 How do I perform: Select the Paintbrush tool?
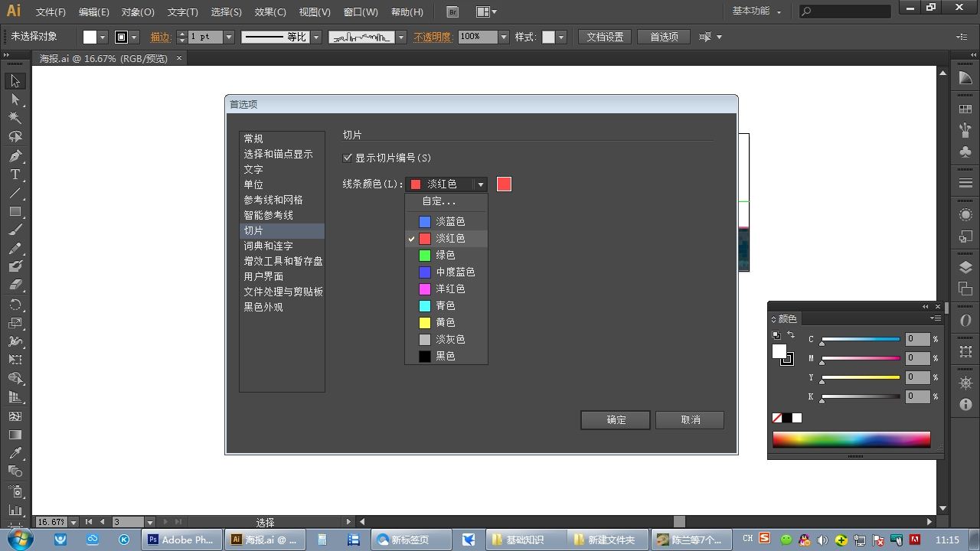15,230
